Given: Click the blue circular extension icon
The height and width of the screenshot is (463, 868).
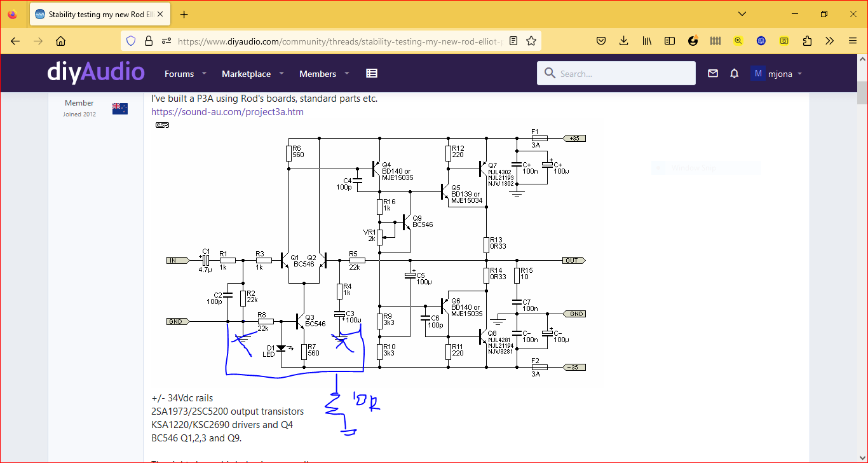Looking at the screenshot, I should [761, 41].
